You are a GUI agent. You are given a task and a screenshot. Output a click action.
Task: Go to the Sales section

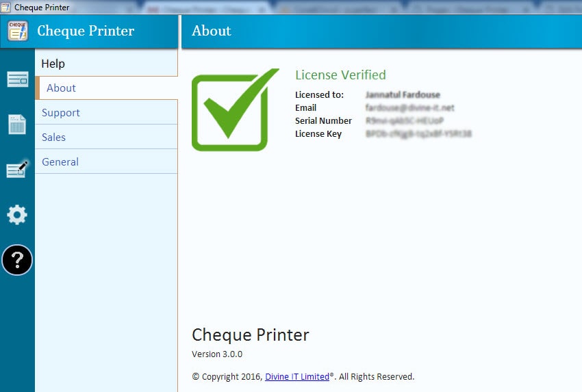54,138
